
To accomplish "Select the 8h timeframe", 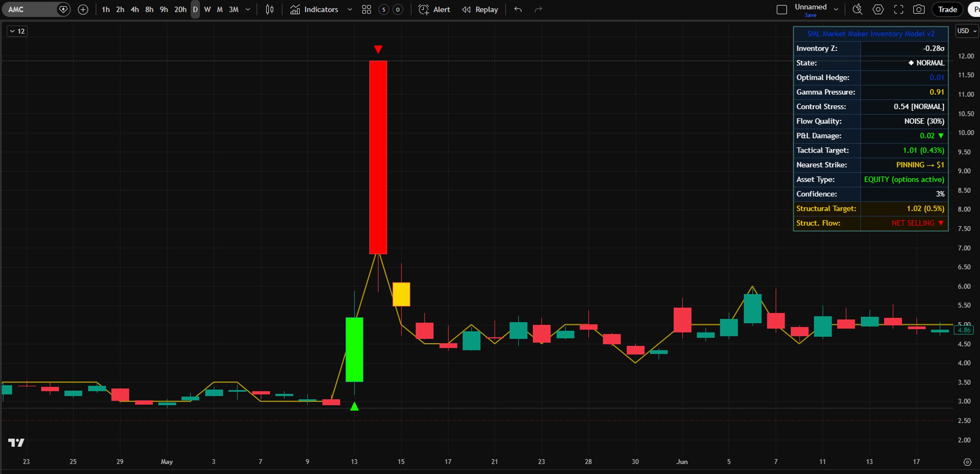I will point(149,10).
